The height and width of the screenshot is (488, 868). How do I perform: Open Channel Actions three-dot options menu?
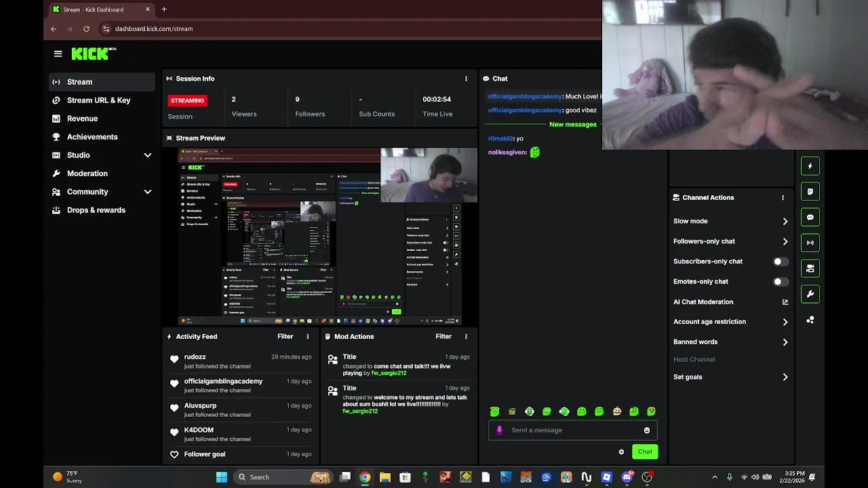point(783,198)
